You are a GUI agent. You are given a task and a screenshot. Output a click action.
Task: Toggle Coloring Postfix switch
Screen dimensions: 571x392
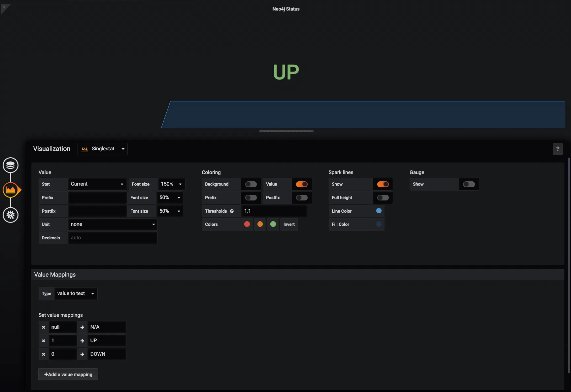[x=302, y=197]
